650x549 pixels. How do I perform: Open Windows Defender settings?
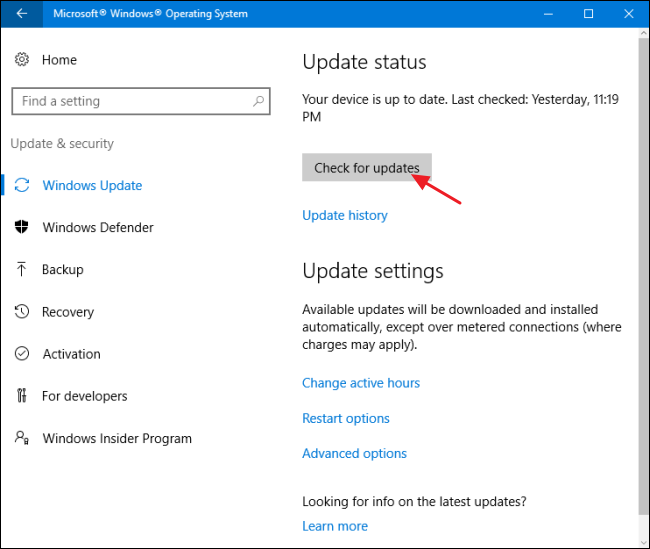tap(98, 227)
